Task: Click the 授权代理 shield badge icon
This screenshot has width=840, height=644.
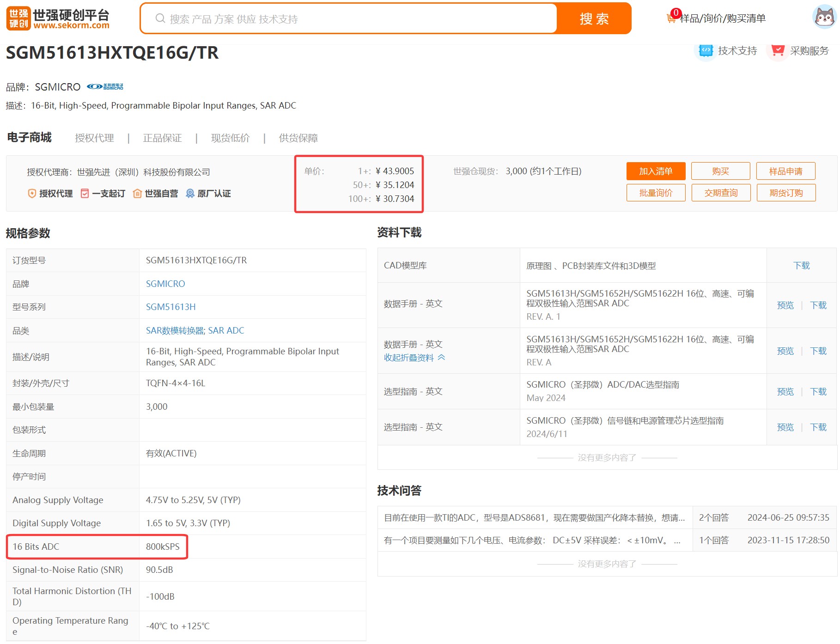Action: (x=31, y=194)
